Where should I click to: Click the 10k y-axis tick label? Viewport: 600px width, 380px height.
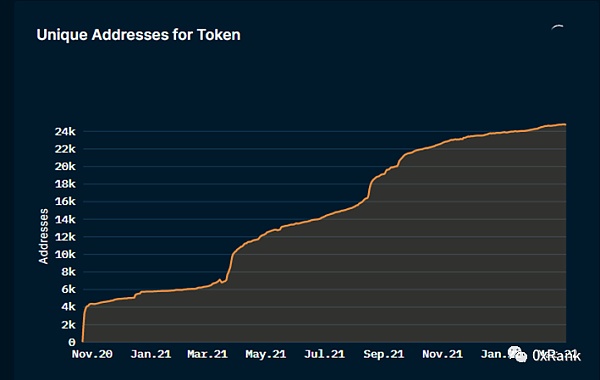65,254
